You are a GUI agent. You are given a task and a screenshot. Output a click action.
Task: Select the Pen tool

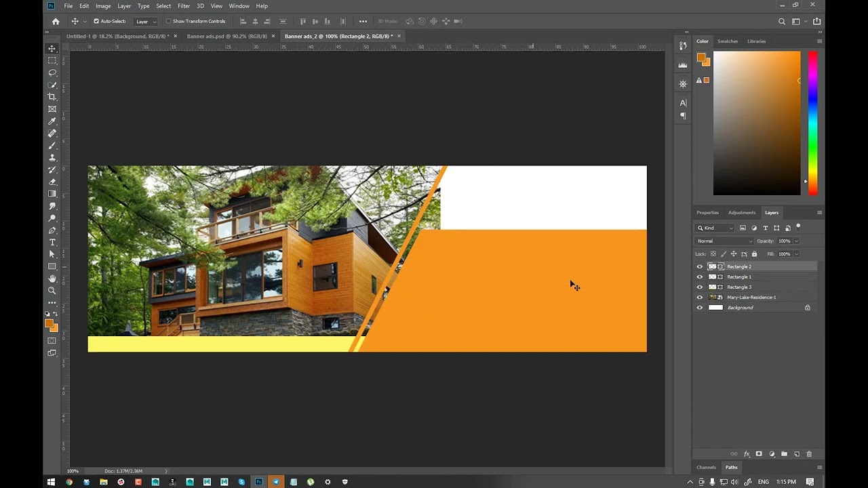(52, 230)
